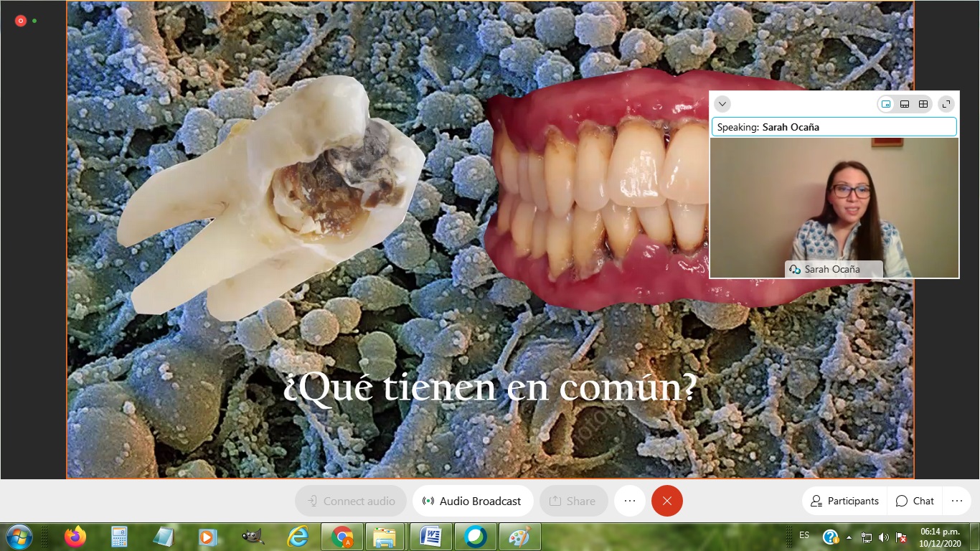Open Action Center flag icon
The height and width of the screenshot is (551, 980).
(902, 537)
